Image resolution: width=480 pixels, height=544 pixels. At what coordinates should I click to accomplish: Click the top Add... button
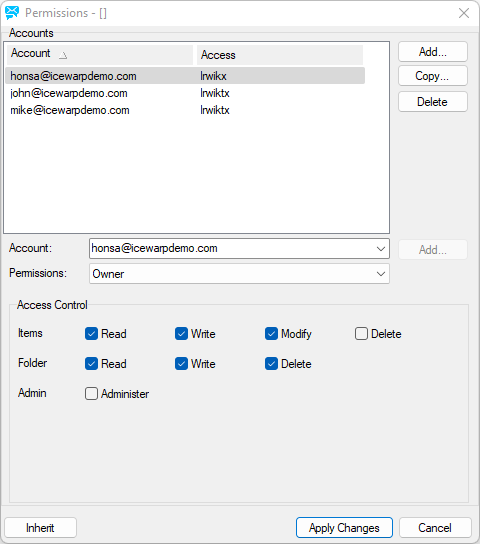tap(433, 52)
